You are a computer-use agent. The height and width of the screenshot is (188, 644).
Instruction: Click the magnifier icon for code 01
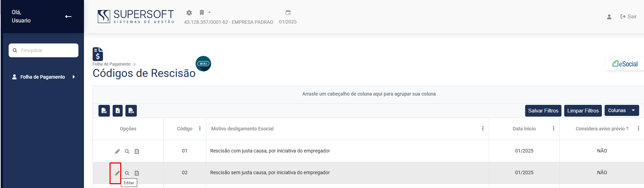(127, 151)
